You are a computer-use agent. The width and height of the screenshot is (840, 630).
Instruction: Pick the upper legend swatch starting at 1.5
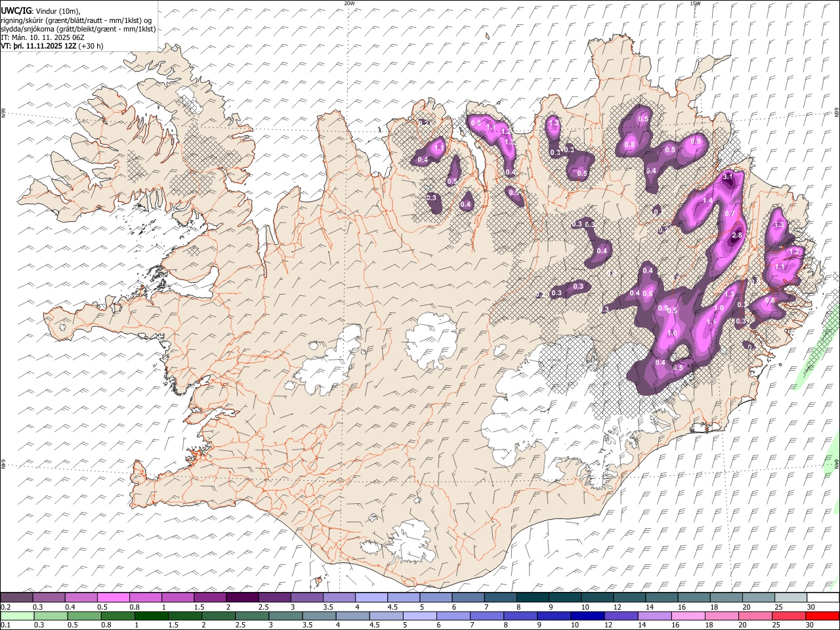point(209,598)
